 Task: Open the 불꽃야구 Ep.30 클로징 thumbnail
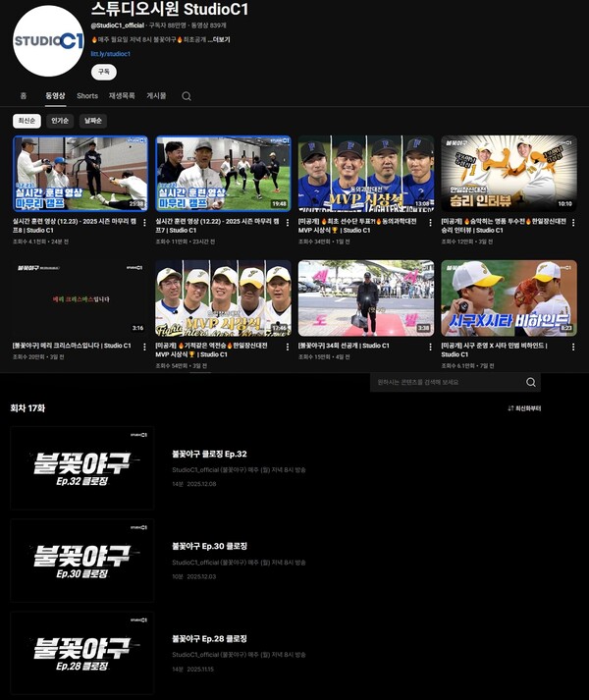click(82, 561)
